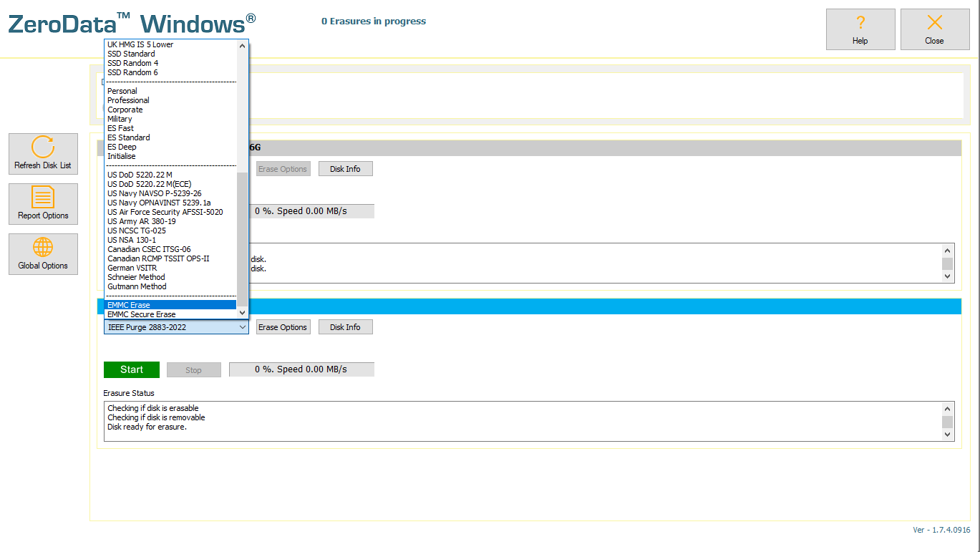Screen dimensions: 980x552
Task: Select Canadian RCMP TSSIT OPS-II
Action: (170, 258)
